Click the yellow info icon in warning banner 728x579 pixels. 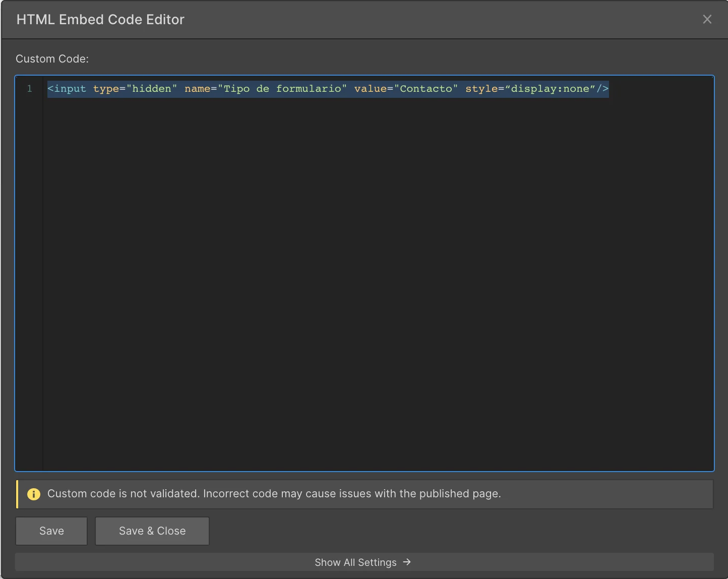click(34, 494)
